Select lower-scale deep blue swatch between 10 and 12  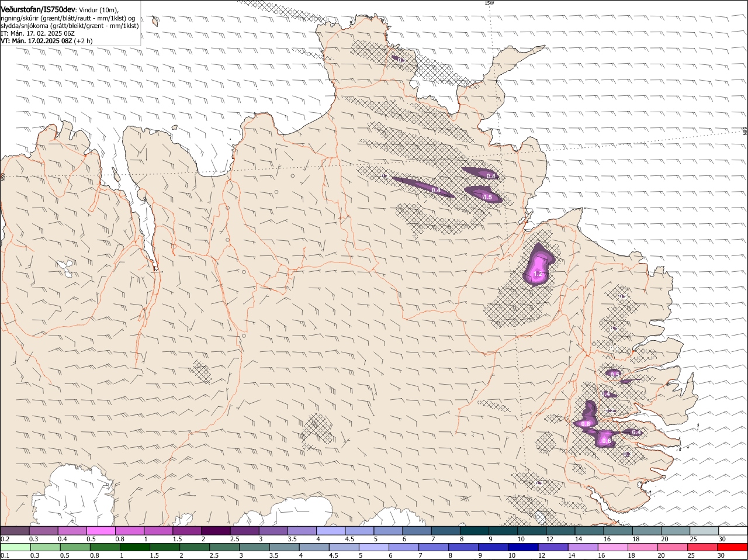pyautogui.click(x=523, y=547)
